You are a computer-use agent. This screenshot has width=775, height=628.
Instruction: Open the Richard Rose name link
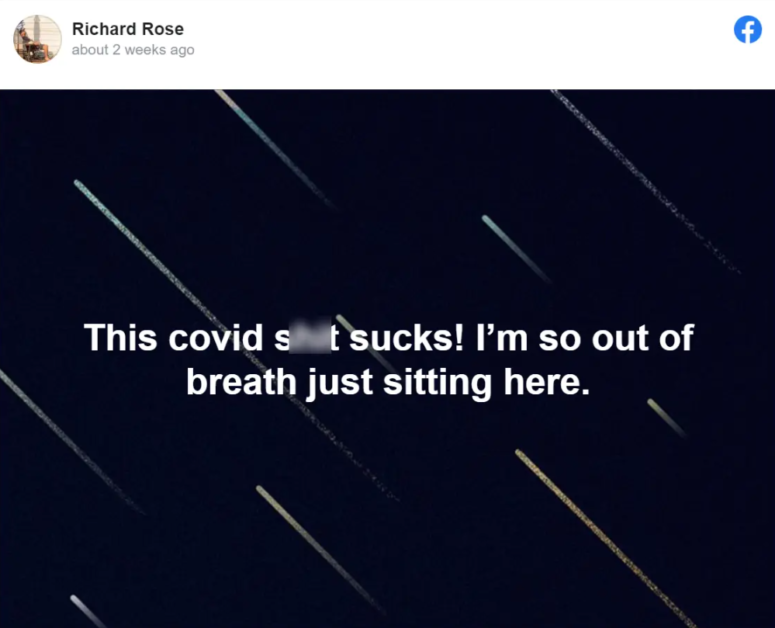128,29
